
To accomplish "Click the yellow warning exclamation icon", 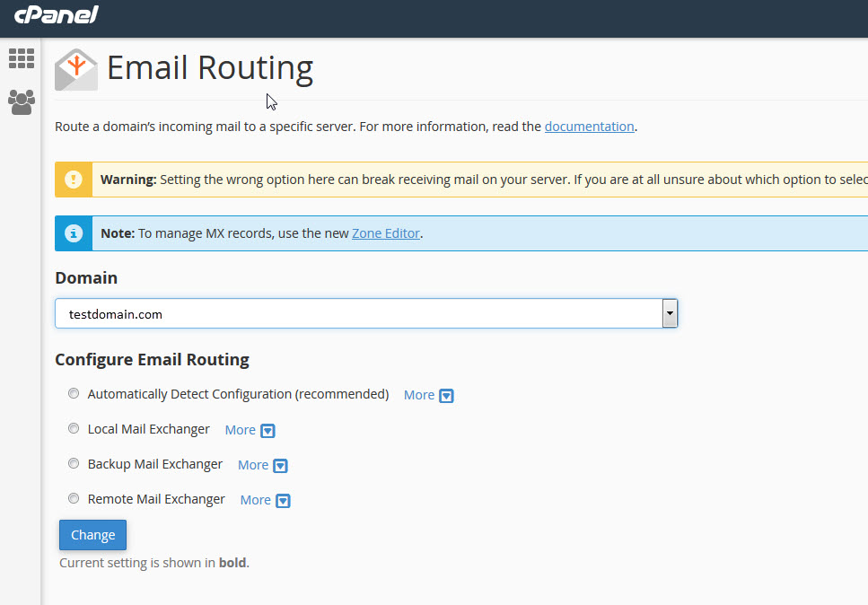I will pos(73,180).
